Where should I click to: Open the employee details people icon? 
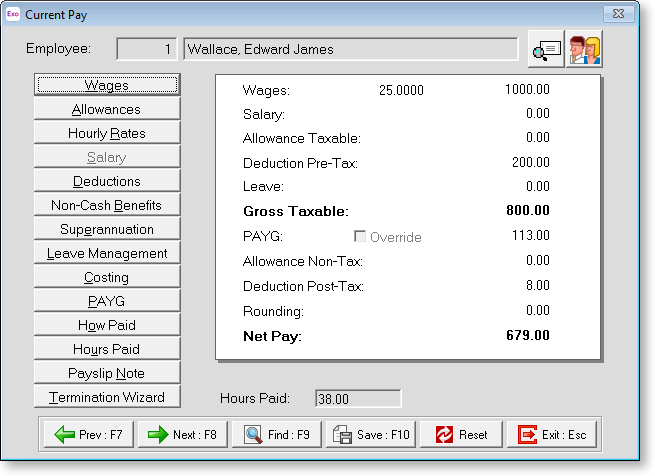pos(584,50)
